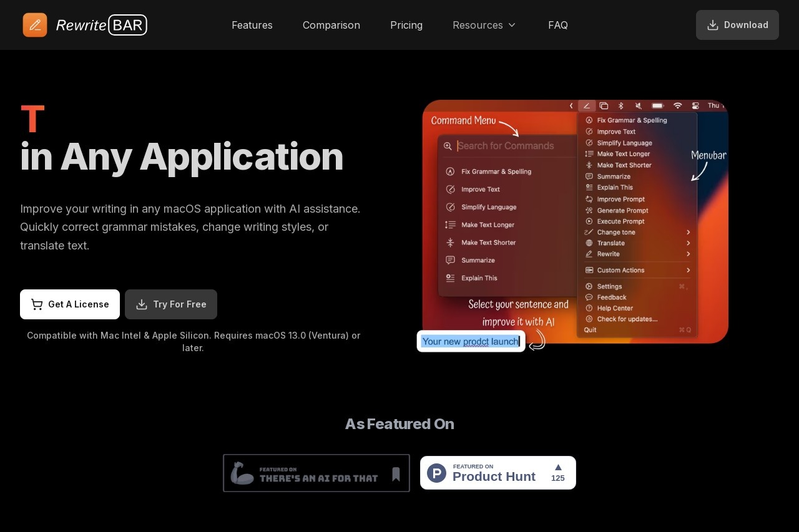Image resolution: width=799 pixels, height=532 pixels.
Task: Click the orange RewriteBar logo icon
Action: pos(35,25)
